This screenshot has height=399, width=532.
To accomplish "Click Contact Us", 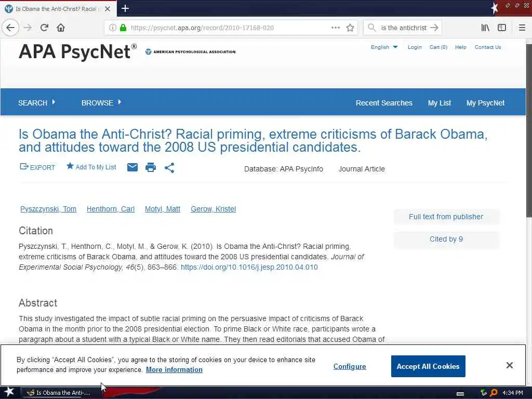I will tap(487, 47).
